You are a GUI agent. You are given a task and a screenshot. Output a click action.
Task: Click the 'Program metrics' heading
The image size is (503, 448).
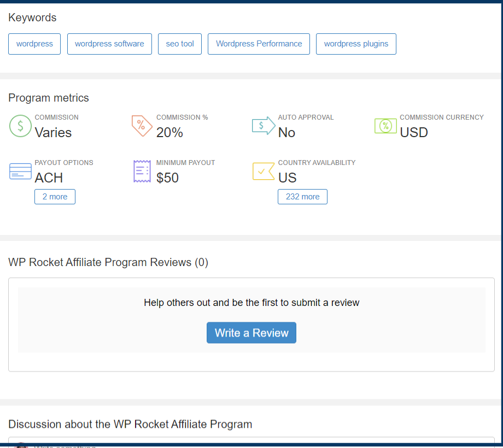tap(49, 98)
